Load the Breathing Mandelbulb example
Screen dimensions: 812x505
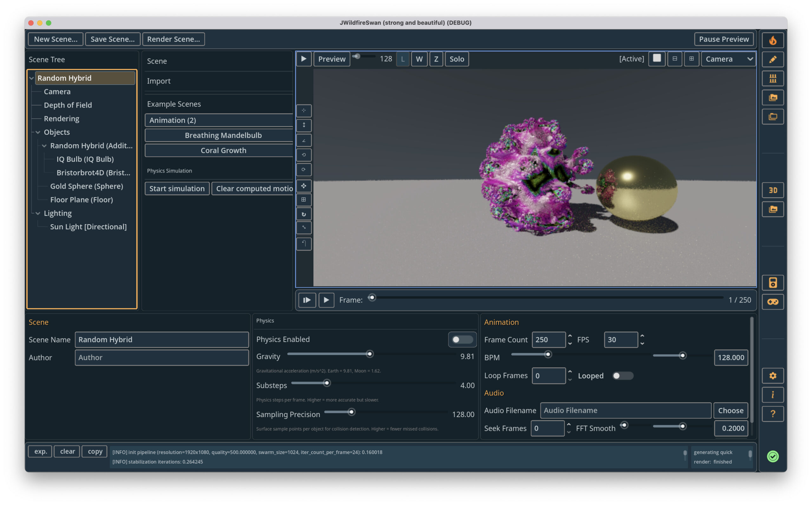(x=219, y=135)
